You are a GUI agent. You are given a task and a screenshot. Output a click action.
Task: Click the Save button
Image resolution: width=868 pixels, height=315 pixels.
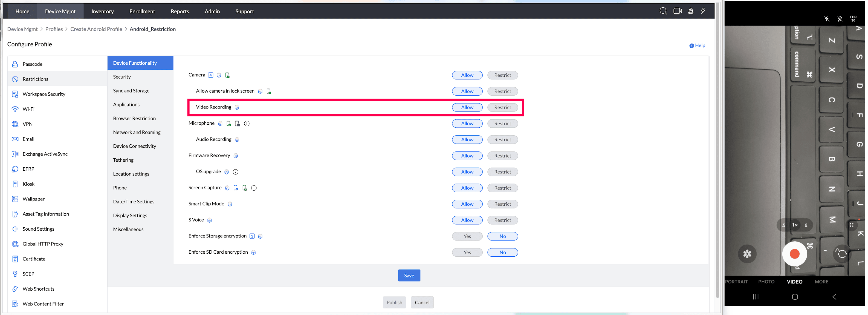coord(409,276)
